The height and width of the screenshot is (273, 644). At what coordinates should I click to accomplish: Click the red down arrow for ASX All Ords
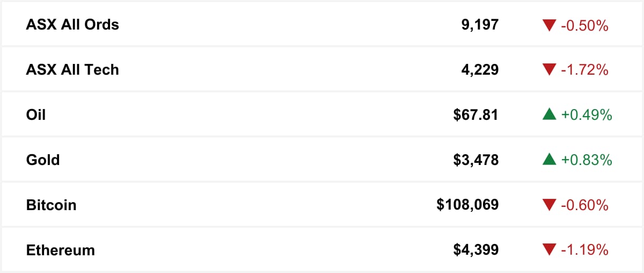[549, 25]
